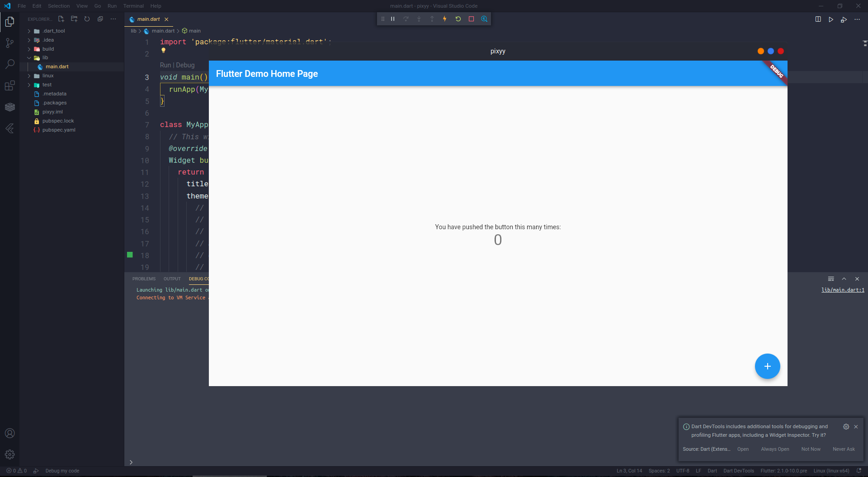The image size is (868, 477).
Task: Open the Extensions view icon
Action: [x=9, y=85]
